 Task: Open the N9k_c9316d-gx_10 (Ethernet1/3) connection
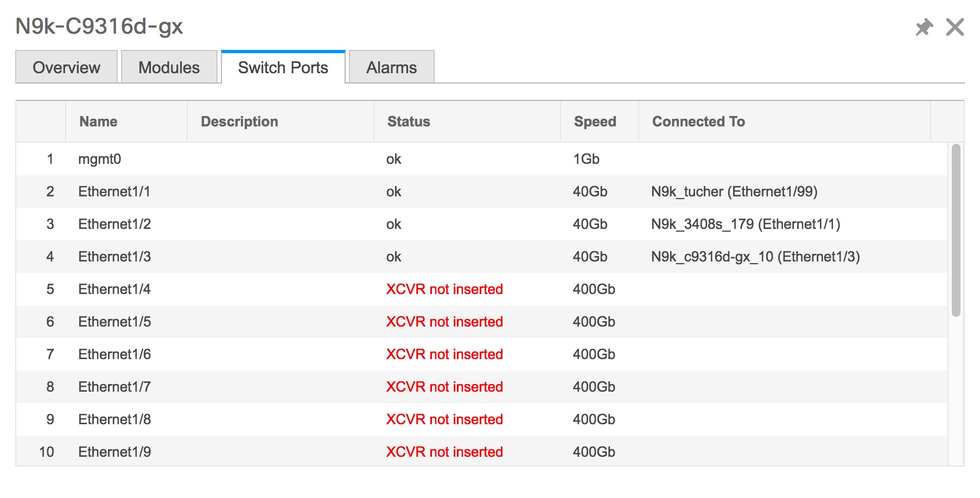[755, 257]
